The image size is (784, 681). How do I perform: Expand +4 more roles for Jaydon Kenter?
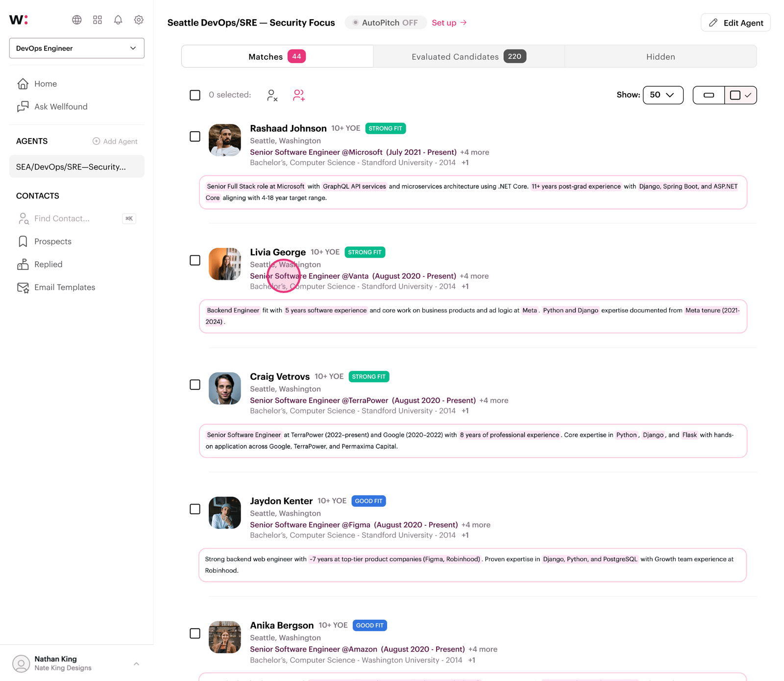(x=476, y=525)
